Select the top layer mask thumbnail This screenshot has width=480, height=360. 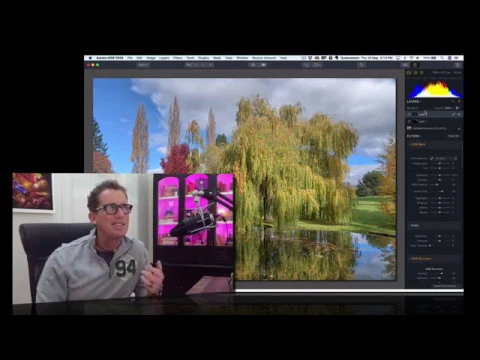(415, 114)
